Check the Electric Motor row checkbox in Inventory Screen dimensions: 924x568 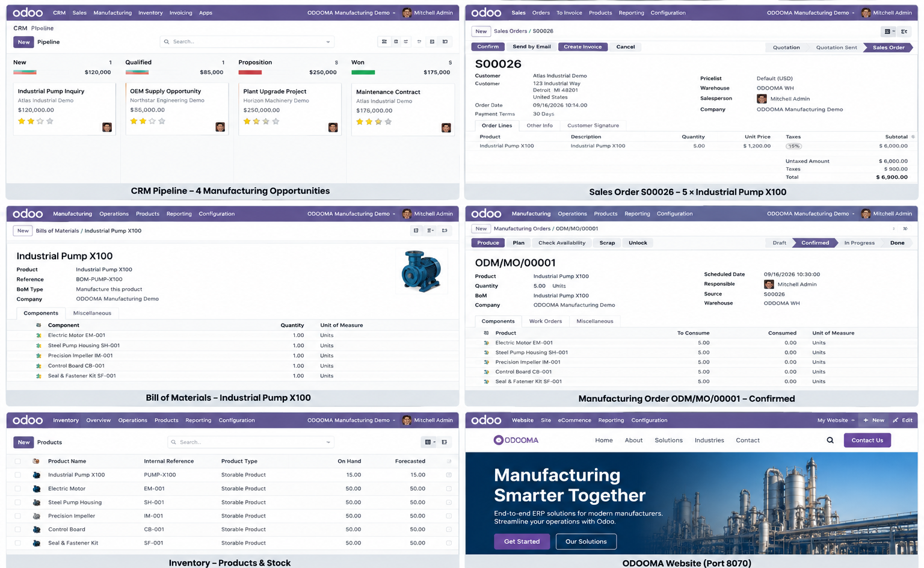tap(17, 489)
